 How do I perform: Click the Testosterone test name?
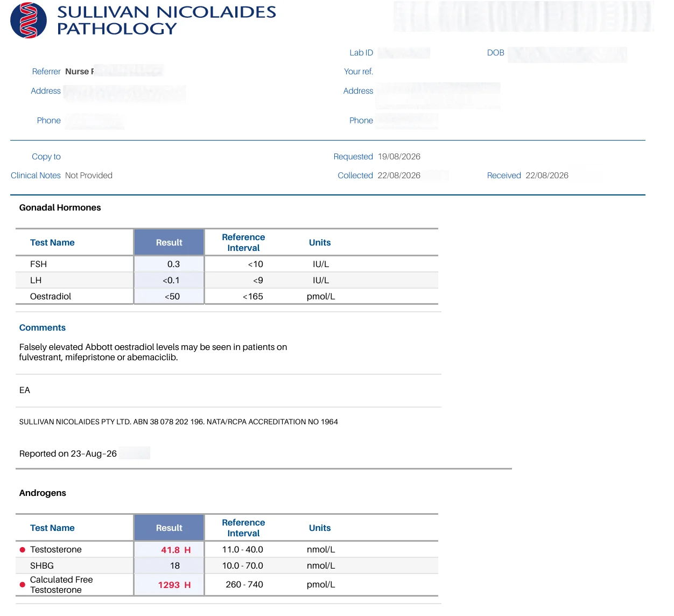[56, 550]
